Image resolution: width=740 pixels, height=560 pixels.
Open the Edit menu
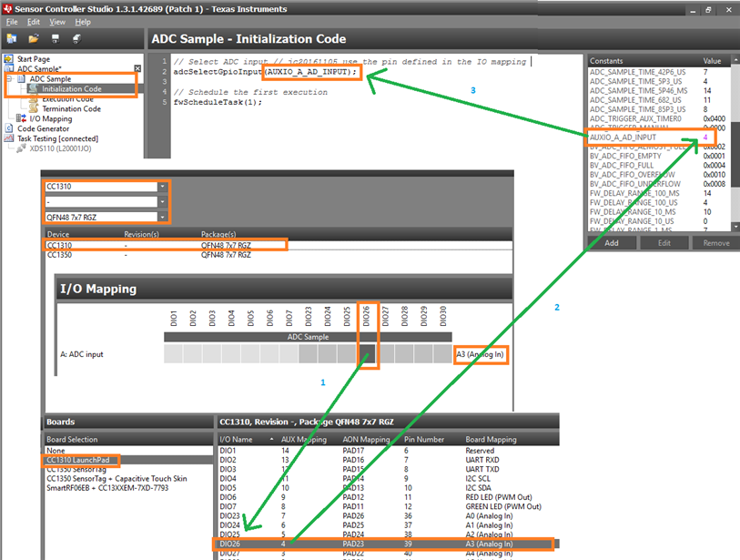[34, 22]
